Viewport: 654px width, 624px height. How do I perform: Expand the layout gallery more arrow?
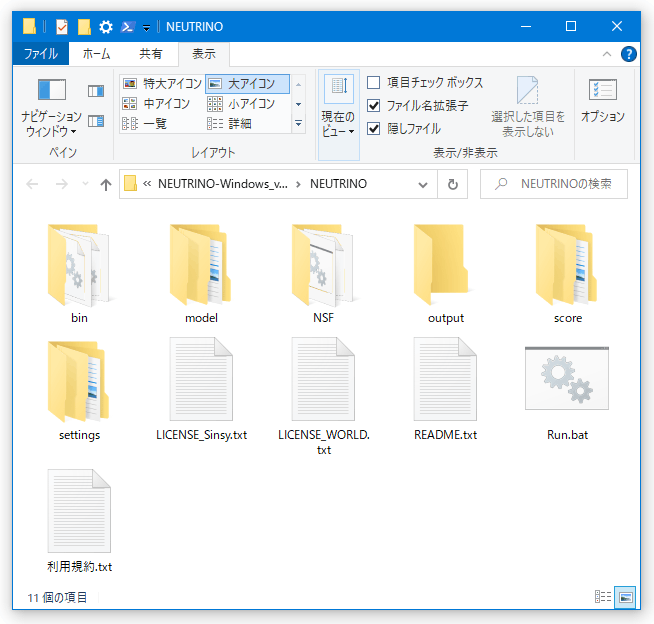pyautogui.click(x=299, y=124)
